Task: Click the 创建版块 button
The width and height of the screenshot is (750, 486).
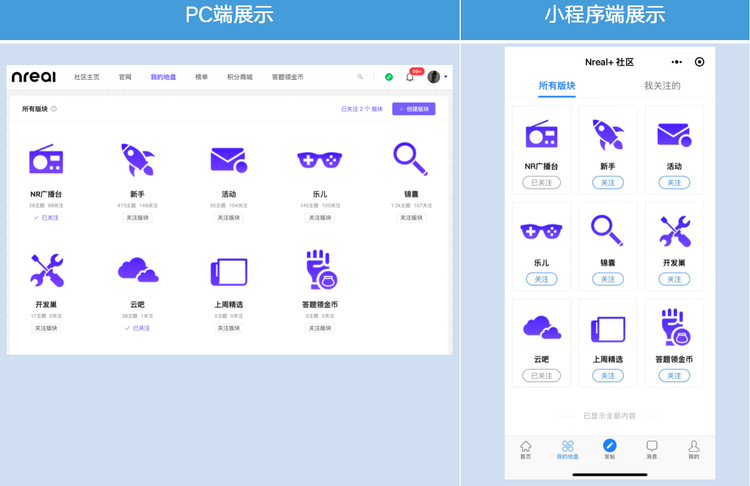Action: 414,109
